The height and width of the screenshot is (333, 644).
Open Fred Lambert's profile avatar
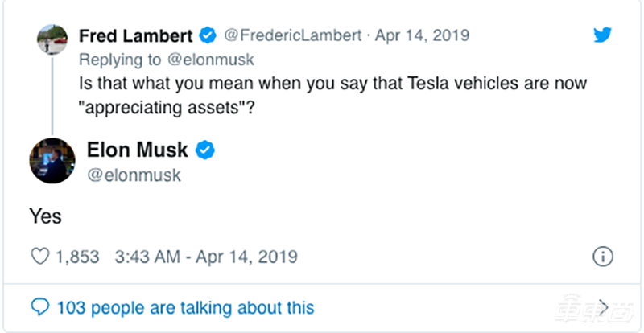pyautogui.click(x=52, y=39)
